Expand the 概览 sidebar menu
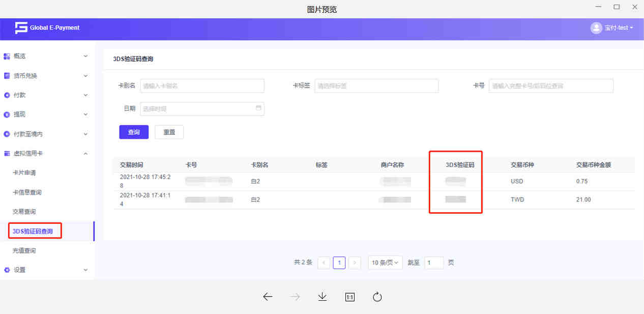 click(x=46, y=56)
